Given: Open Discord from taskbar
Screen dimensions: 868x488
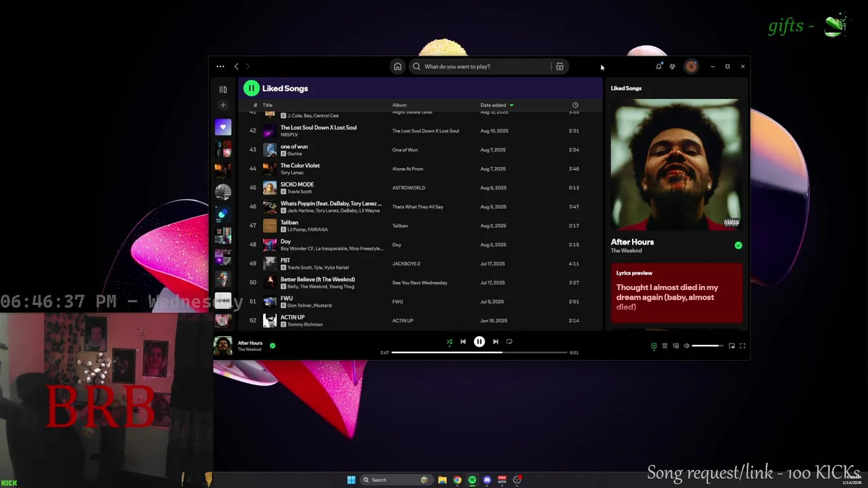Looking at the screenshot, I should pyautogui.click(x=487, y=480).
